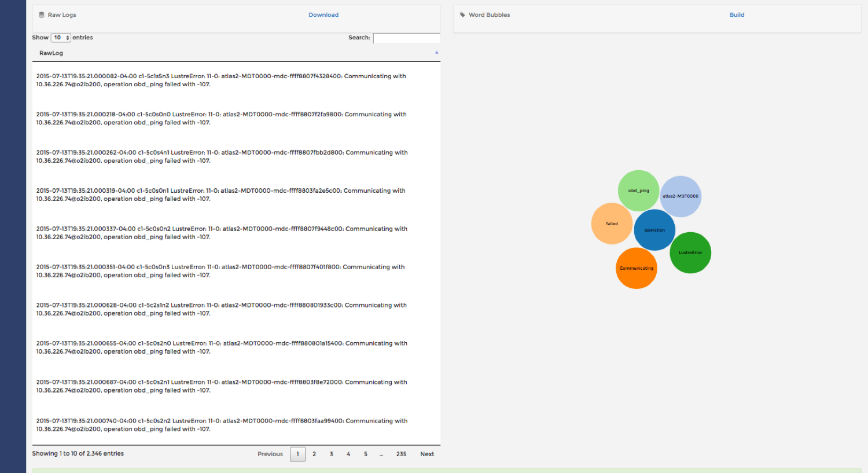Jump to page 2 of log entries

click(x=314, y=454)
